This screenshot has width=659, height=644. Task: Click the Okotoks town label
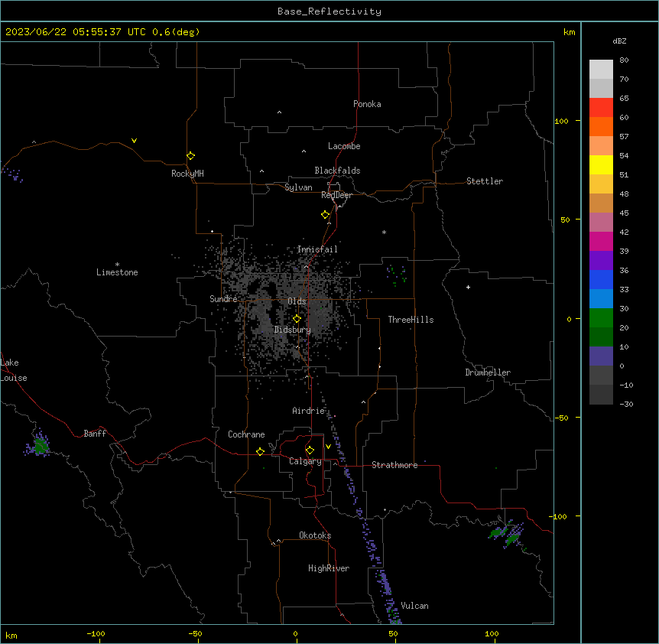tap(315, 535)
